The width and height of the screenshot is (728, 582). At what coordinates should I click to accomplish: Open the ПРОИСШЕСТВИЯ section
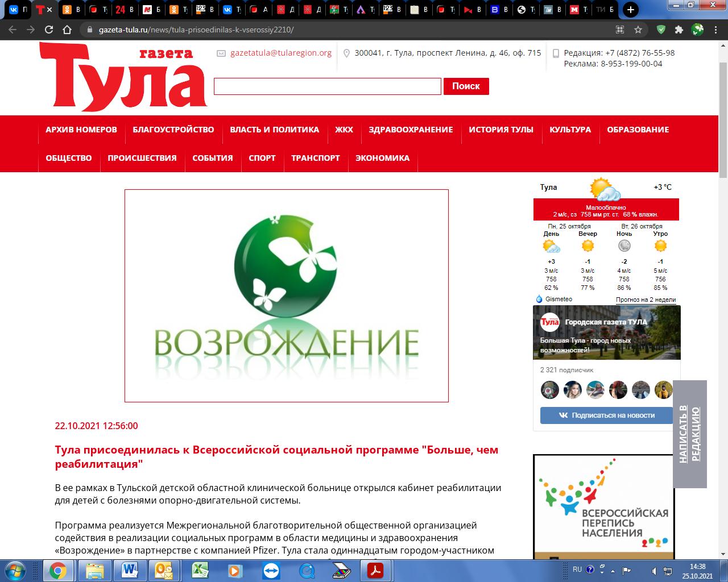[x=142, y=158]
